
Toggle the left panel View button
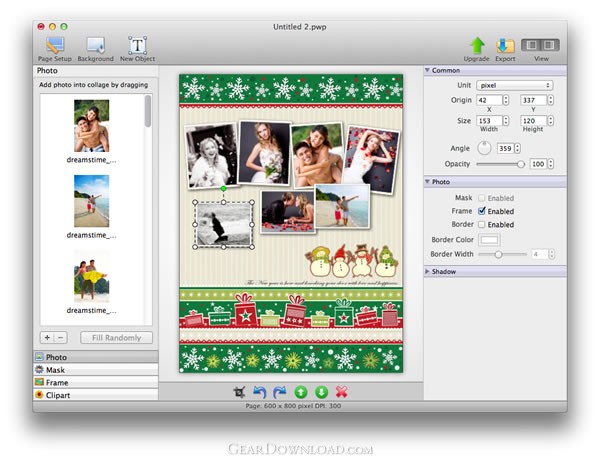531,45
